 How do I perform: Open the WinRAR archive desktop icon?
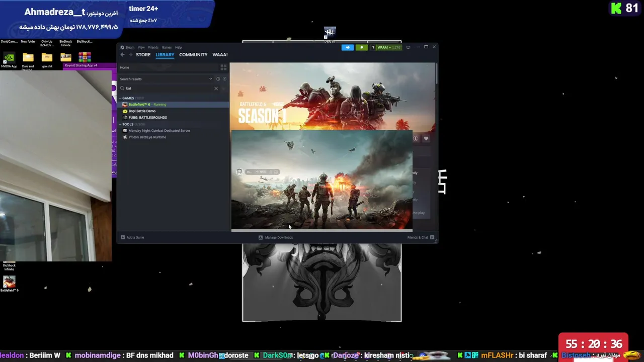(85, 57)
